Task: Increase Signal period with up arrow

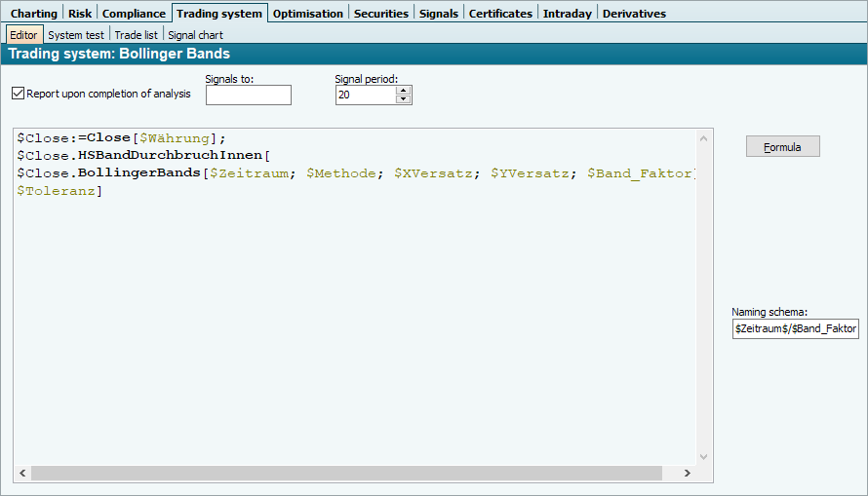Action: point(404,91)
